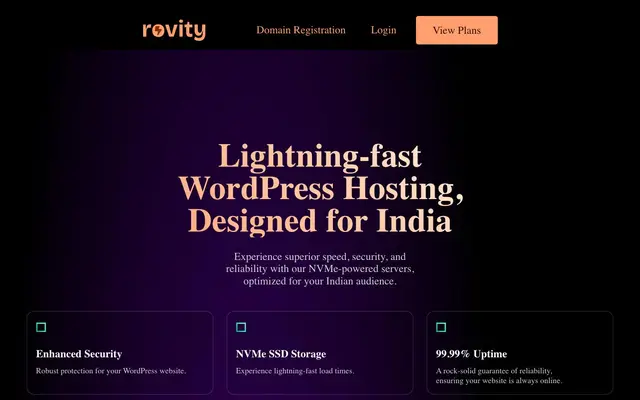640x400 pixels.
Task: Click the View Plans button
Action: tap(457, 30)
